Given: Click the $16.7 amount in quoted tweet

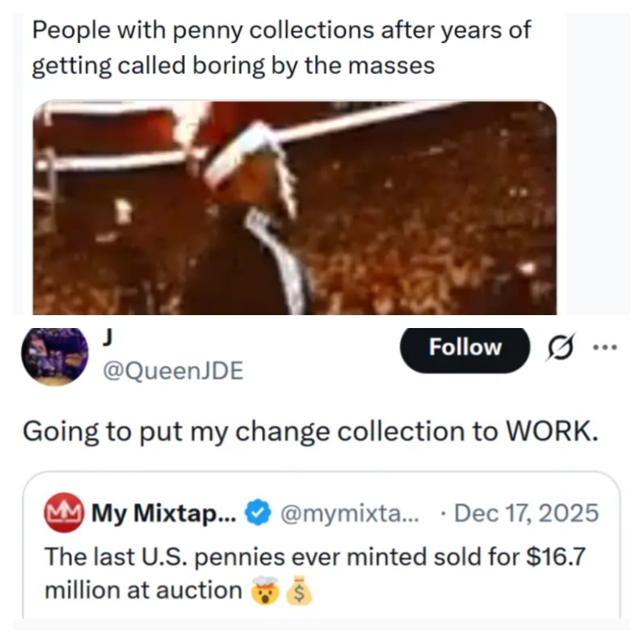Looking at the screenshot, I should [556, 557].
